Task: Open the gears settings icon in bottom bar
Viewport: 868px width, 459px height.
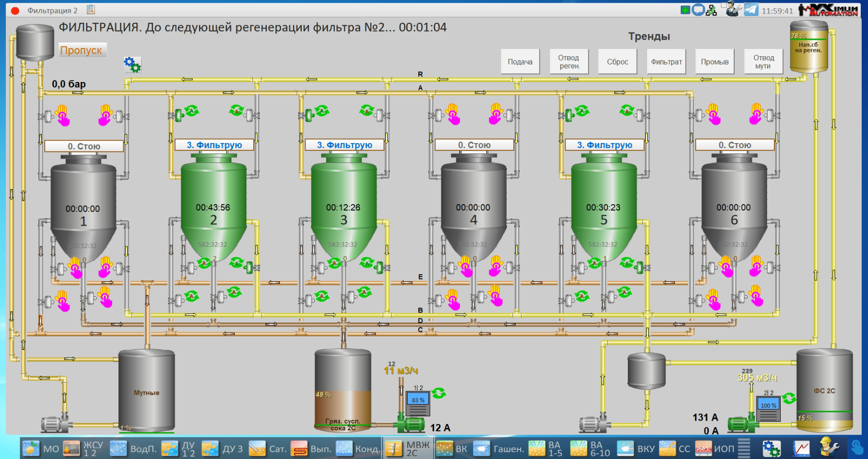Action: tap(771, 448)
